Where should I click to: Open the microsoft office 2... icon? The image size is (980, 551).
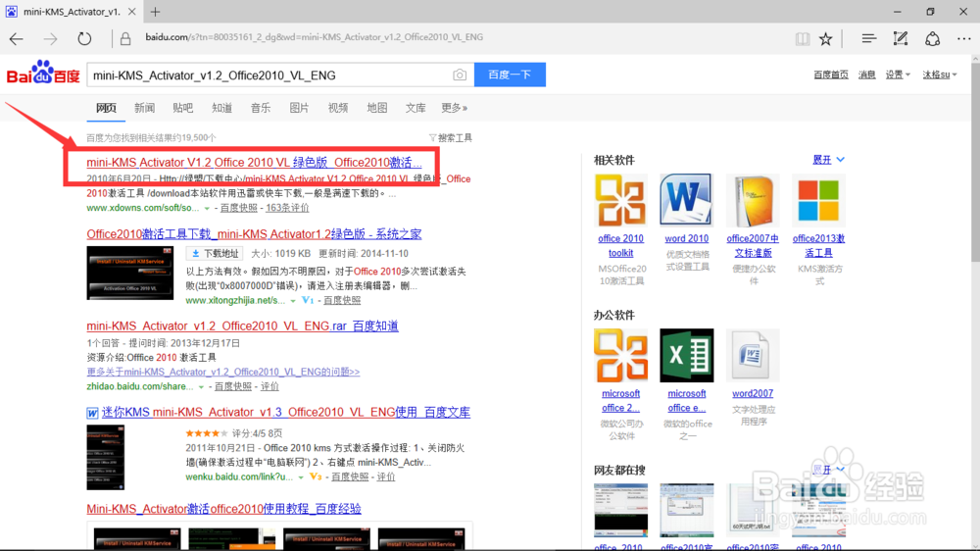tap(620, 355)
